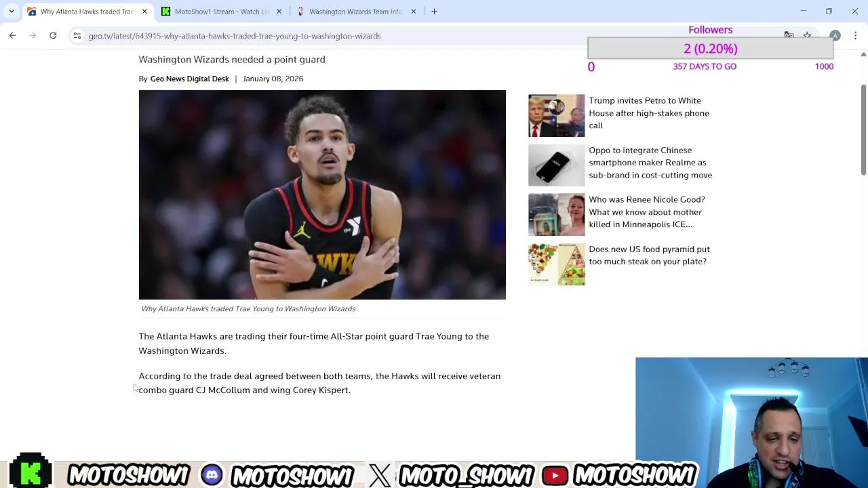868x488 pixels.
Task: Close the Why Atlanta Hawks traded tab
Action: [x=144, y=12]
